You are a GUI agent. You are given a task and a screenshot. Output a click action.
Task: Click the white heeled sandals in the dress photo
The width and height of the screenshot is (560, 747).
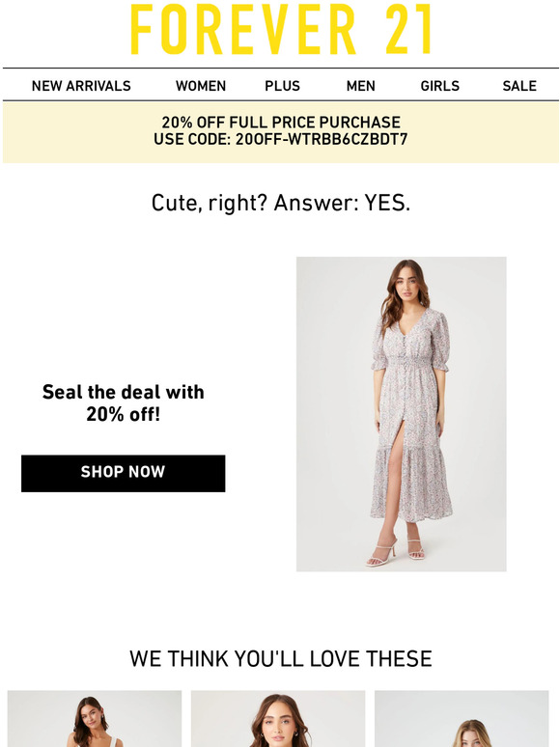point(395,553)
